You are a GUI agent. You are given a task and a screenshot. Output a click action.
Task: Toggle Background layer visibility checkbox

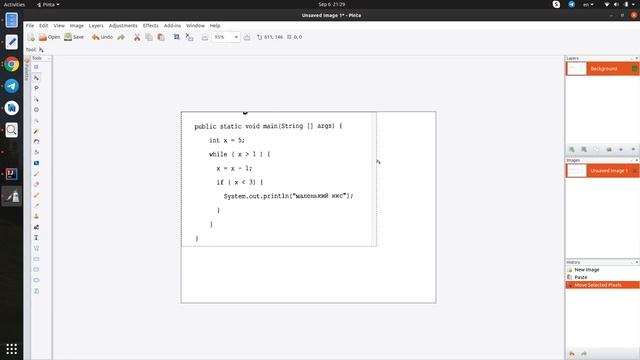(x=634, y=69)
